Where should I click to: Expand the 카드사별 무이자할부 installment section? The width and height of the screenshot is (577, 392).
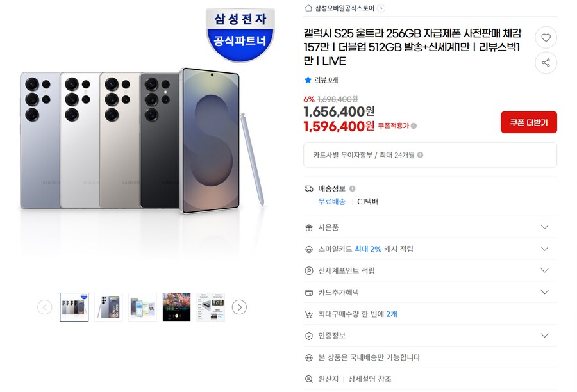point(430,155)
